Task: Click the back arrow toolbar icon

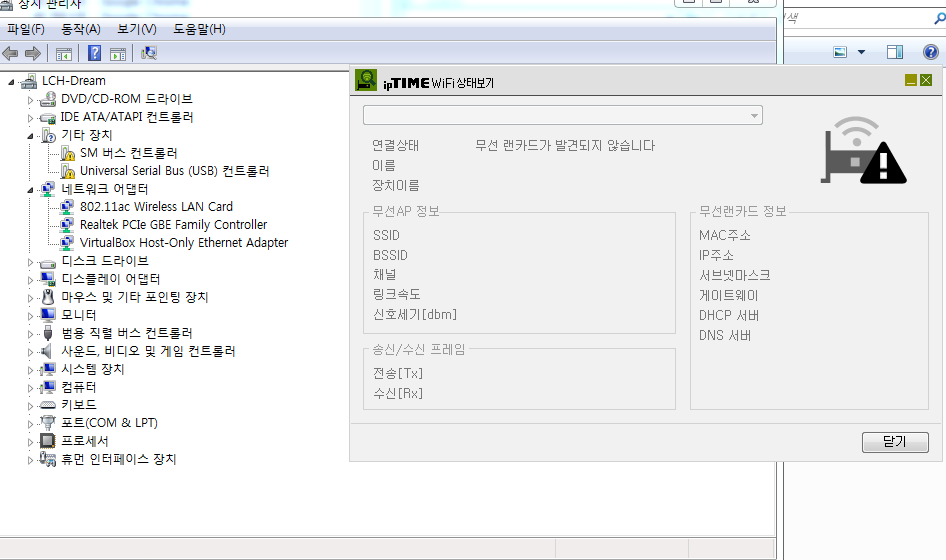Action: pyautogui.click(x=10, y=54)
